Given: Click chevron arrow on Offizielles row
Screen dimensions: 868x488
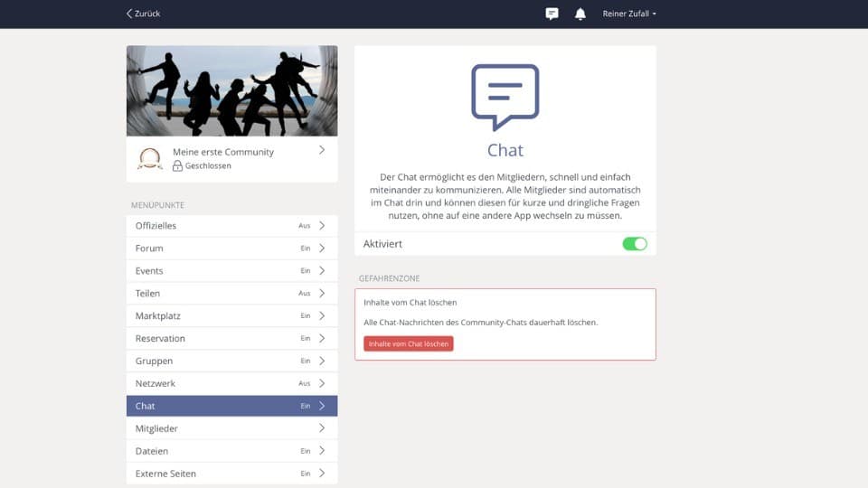Looking at the screenshot, I should 322,226.
